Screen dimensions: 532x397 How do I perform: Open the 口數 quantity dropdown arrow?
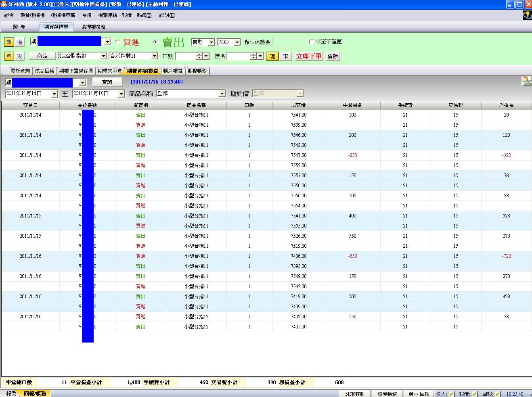click(206, 56)
